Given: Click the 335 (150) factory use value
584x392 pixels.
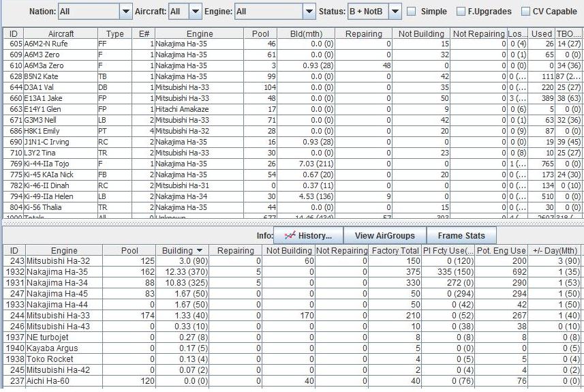Looking at the screenshot, I should point(455,271).
